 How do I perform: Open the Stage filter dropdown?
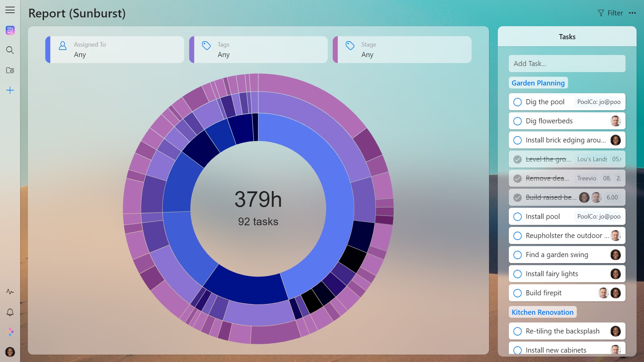[402, 50]
